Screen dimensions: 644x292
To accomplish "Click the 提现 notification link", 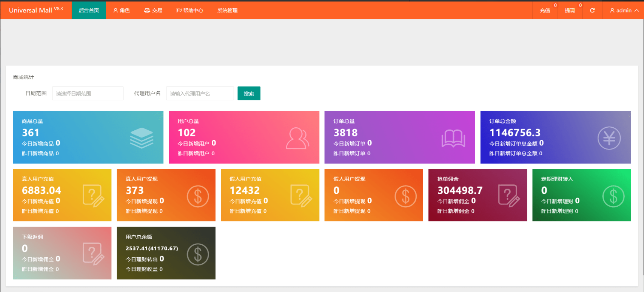I will [570, 10].
